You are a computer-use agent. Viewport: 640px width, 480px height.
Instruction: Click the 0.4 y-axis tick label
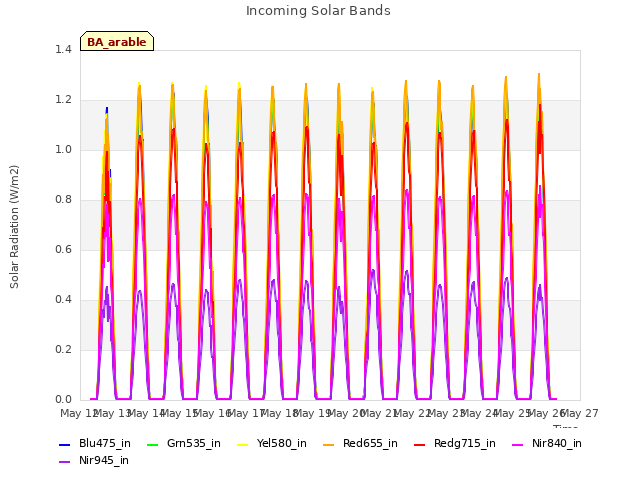click(63, 300)
